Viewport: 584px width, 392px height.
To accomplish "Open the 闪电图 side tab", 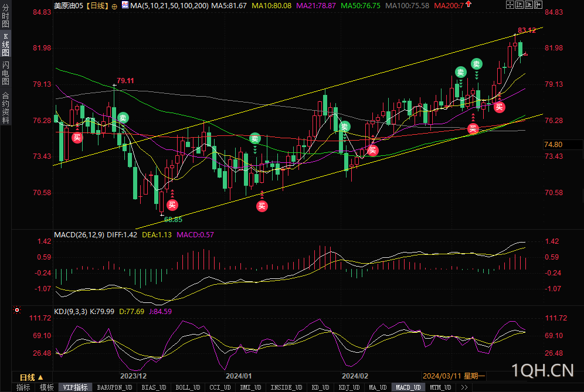I will click(5, 73).
